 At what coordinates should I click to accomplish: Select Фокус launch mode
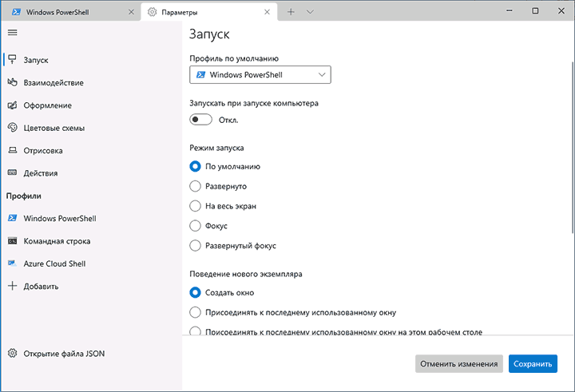pyautogui.click(x=208, y=226)
